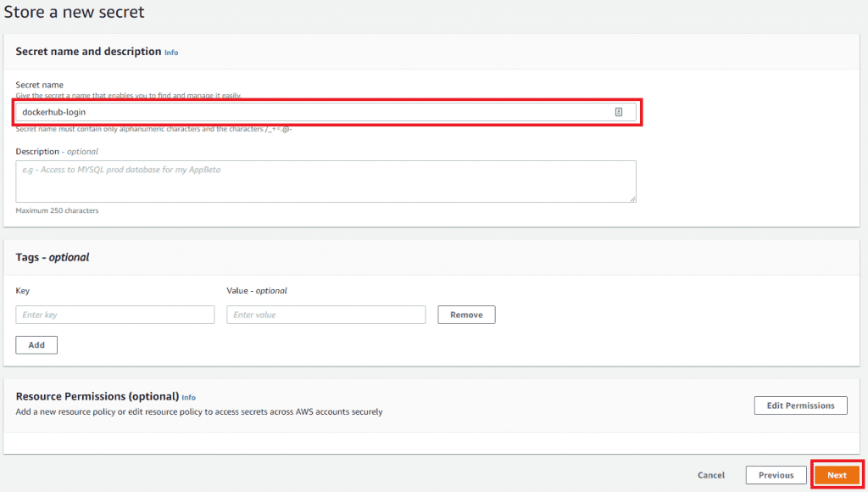This screenshot has width=868, height=492.
Task: Click the "Tags - optional" section heading
Action: 53,257
